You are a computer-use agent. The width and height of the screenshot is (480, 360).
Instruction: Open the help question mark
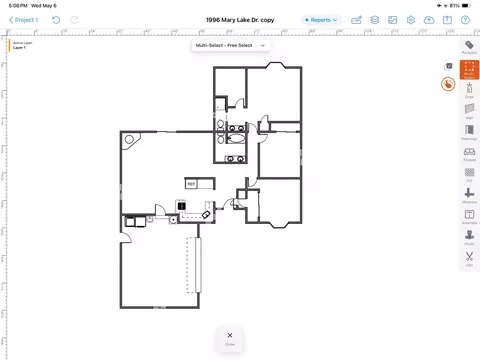tap(465, 20)
